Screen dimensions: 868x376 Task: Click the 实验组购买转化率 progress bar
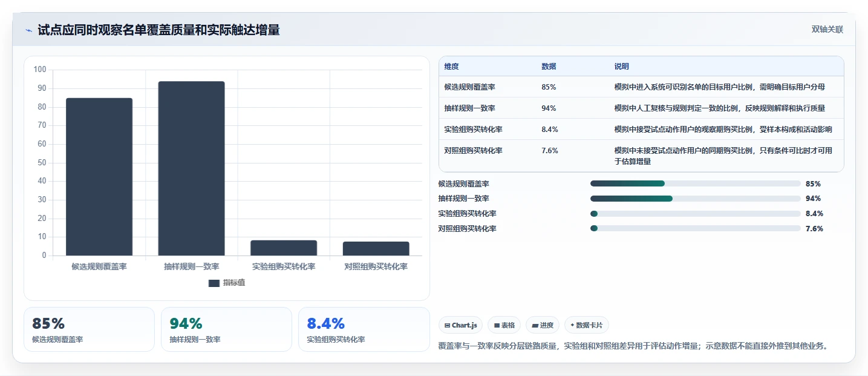(696, 214)
